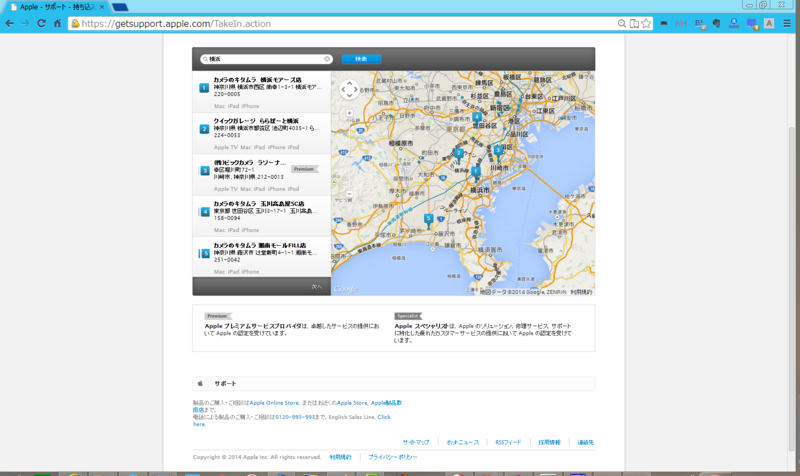Open a new browser tab
Image resolution: width=800 pixels, height=476 pixels.
click(120, 7)
